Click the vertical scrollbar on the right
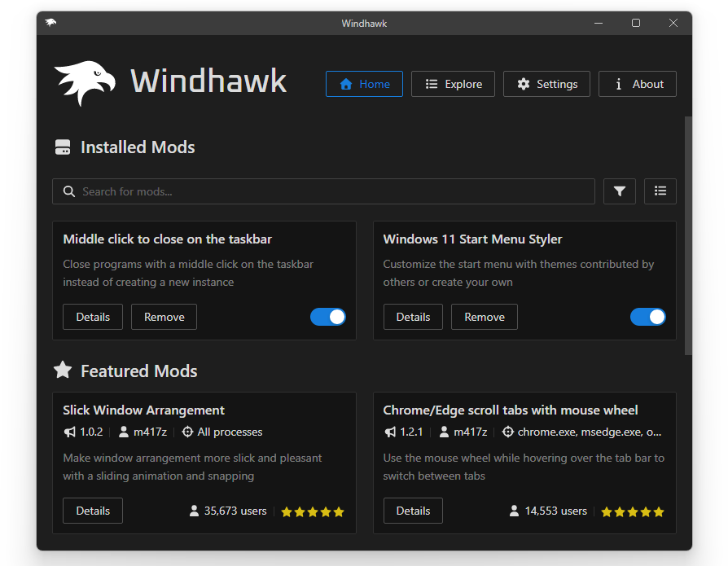 coord(688,236)
